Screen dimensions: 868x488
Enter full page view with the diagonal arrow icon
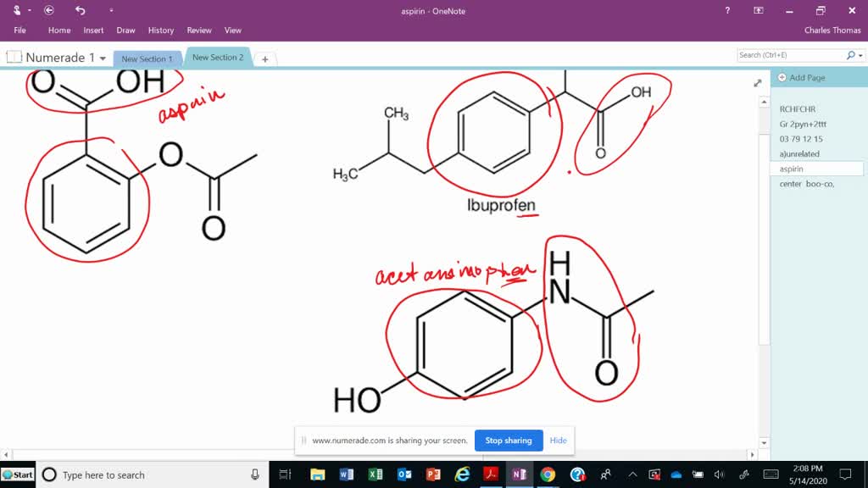[757, 83]
